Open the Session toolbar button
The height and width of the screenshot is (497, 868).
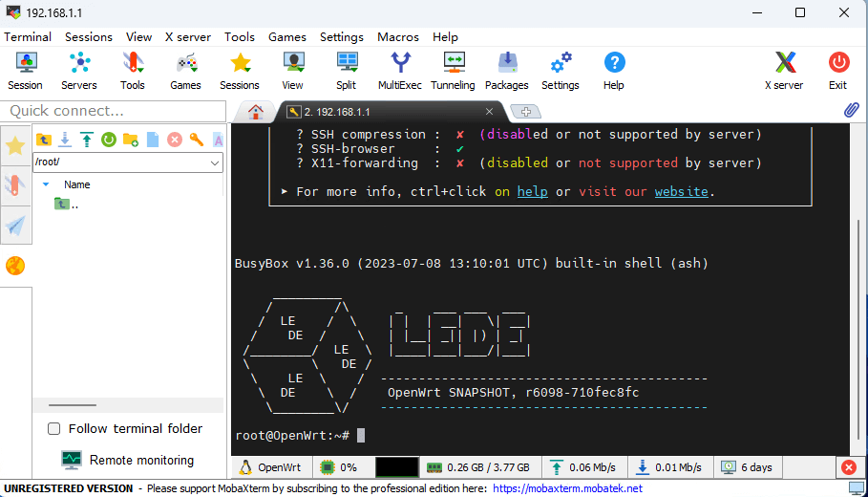pyautogui.click(x=26, y=71)
